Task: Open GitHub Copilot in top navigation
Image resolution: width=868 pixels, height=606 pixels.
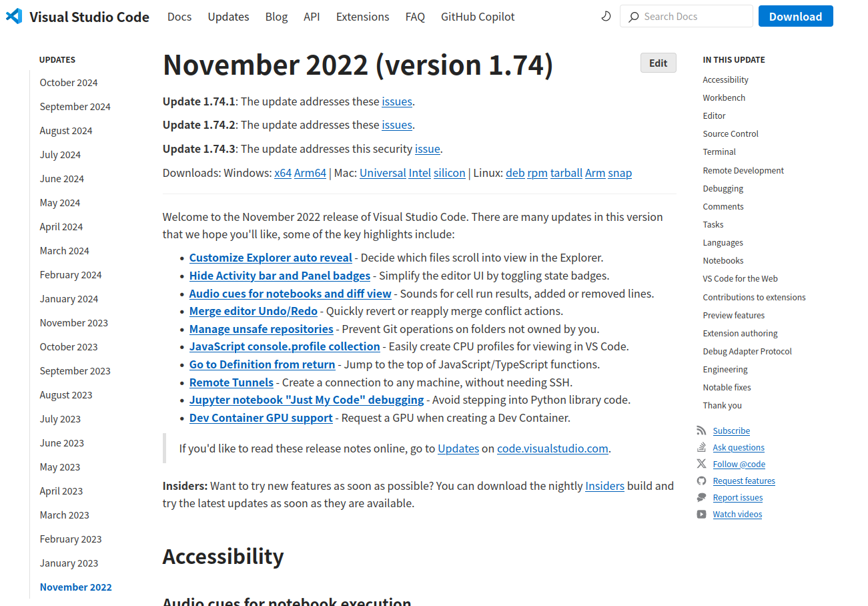Action: point(478,17)
